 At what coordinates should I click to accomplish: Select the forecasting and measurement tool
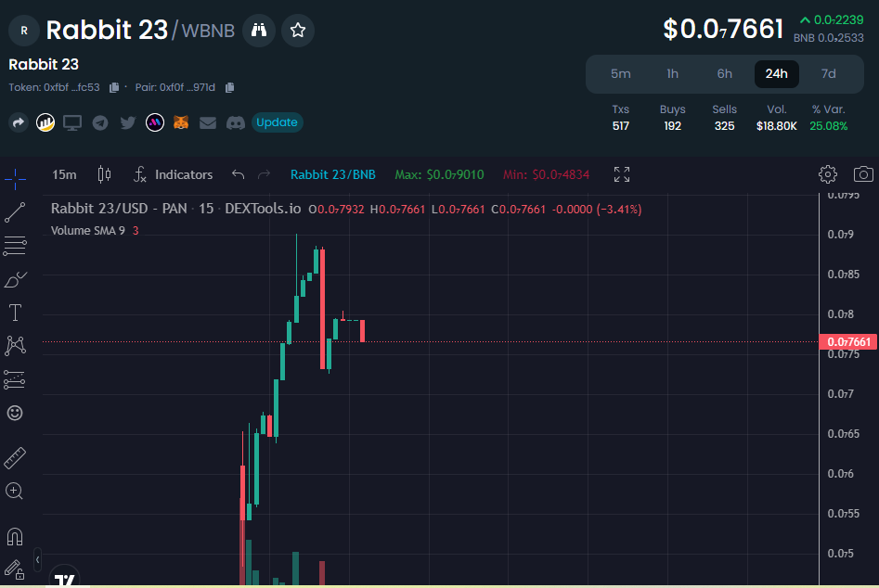coord(15,379)
